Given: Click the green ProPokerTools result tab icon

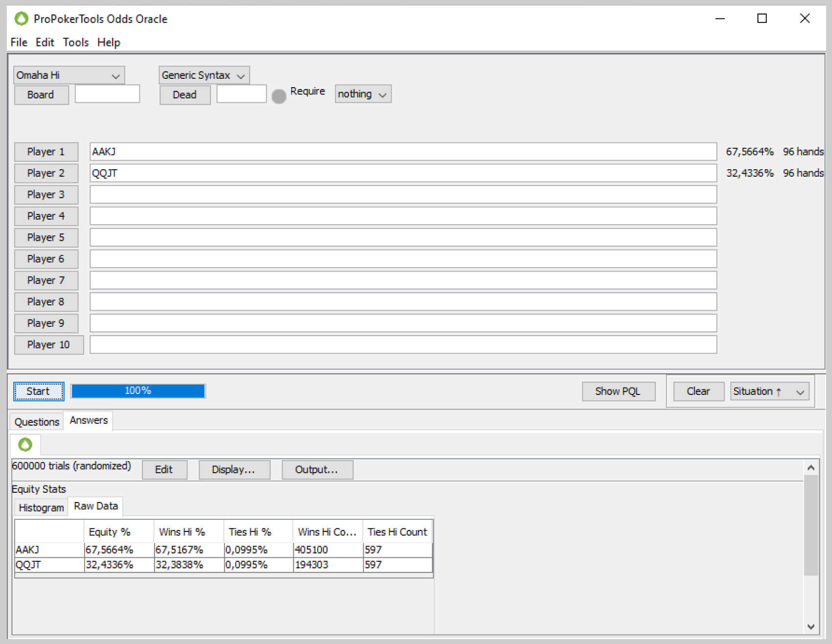Looking at the screenshot, I should (25, 444).
